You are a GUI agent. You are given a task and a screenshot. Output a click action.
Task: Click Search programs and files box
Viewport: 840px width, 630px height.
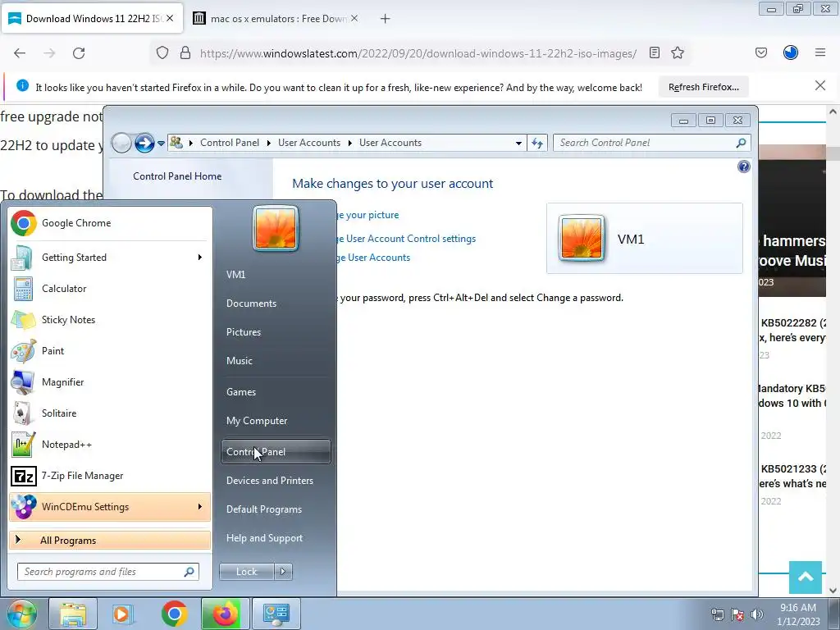click(107, 572)
